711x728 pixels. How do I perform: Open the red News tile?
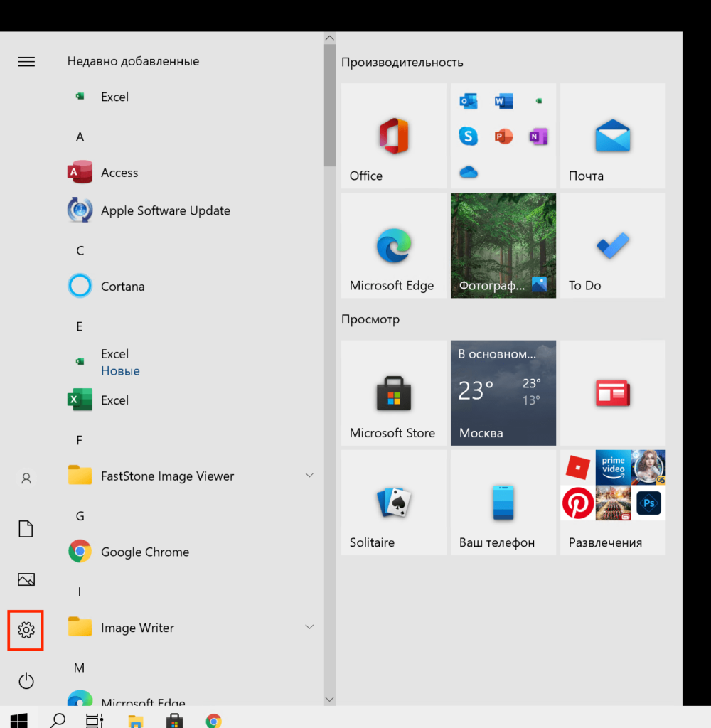tap(613, 392)
